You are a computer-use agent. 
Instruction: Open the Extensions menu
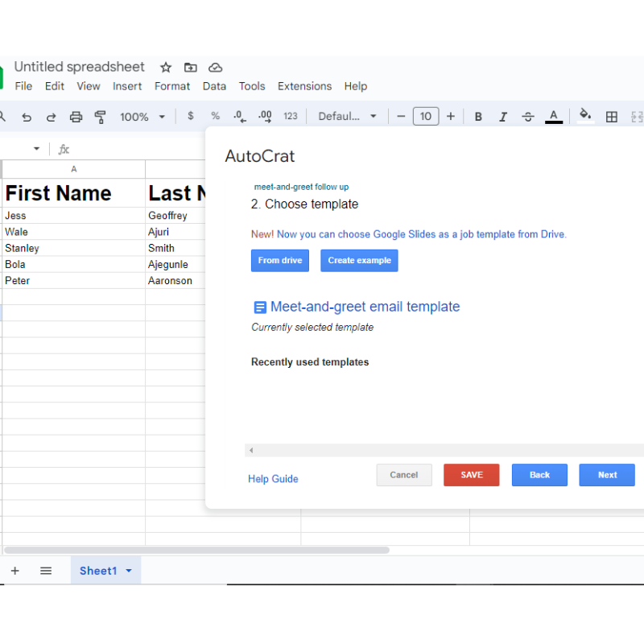tap(305, 86)
